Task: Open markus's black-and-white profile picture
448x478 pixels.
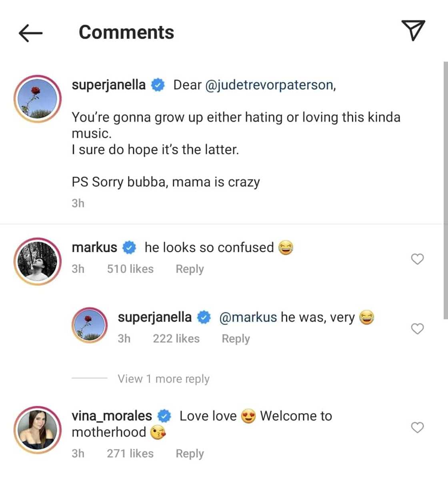Action: 38,262
